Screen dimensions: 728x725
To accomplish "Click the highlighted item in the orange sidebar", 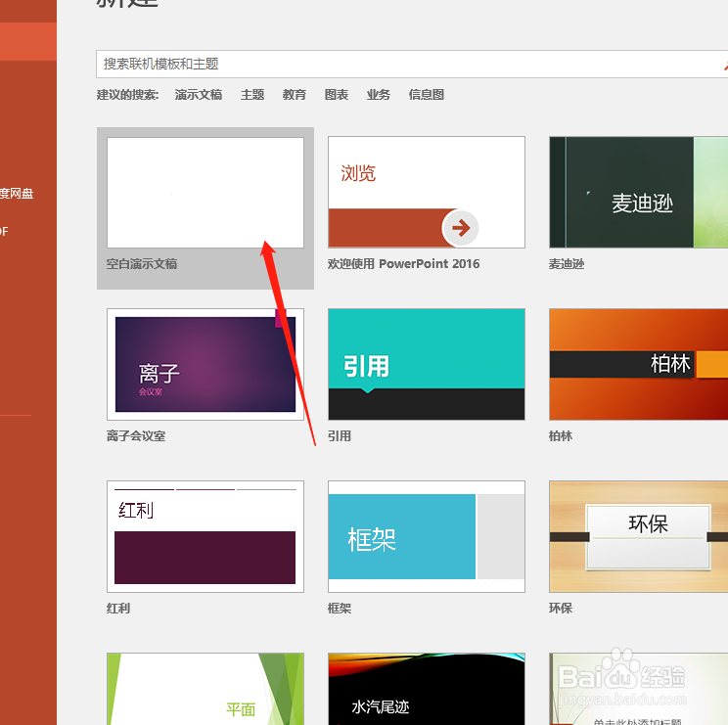I will tap(28, 41).
